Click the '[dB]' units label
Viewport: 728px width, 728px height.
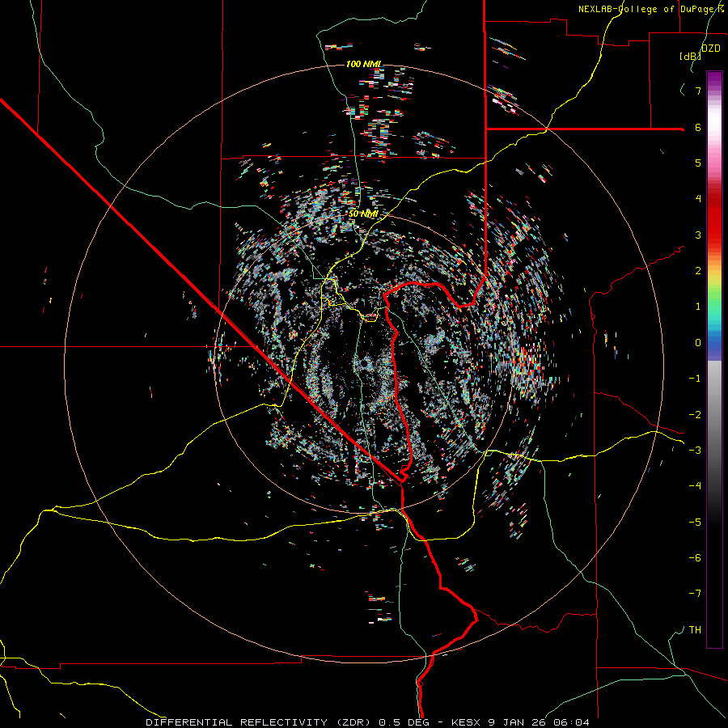(x=691, y=56)
